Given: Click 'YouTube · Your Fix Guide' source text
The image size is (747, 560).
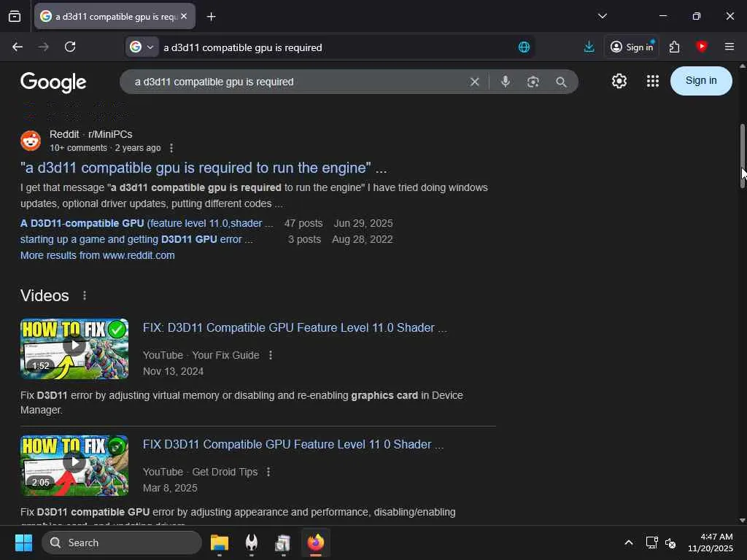Looking at the screenshot, I should (201, 355).
